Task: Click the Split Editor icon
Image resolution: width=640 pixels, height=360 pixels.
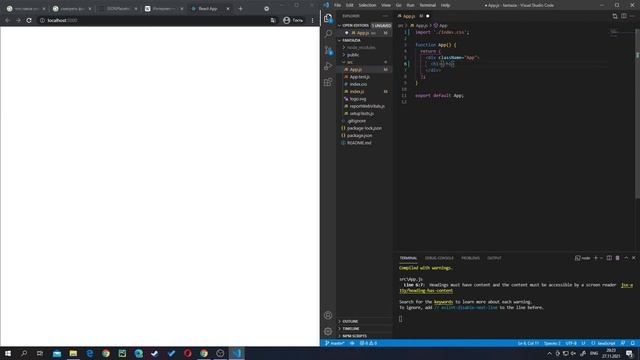Action: (x=624, y=16)
